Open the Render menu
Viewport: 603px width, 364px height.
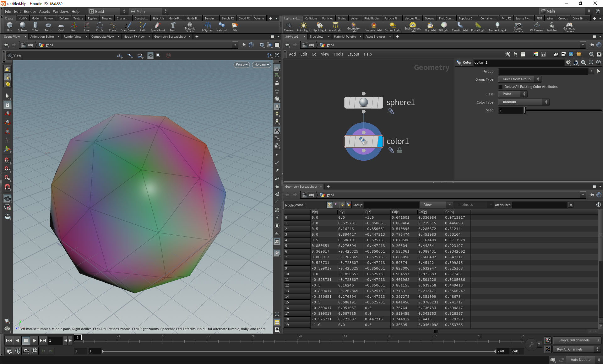pos(30,11)
